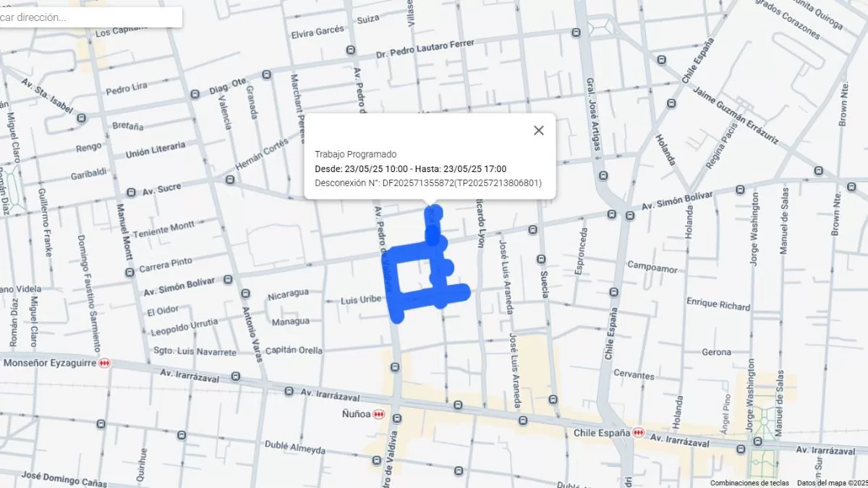Select the Monseñor Eyzaguirre metro icon
This screenshot has height=488, width=868.
[106, 363]
